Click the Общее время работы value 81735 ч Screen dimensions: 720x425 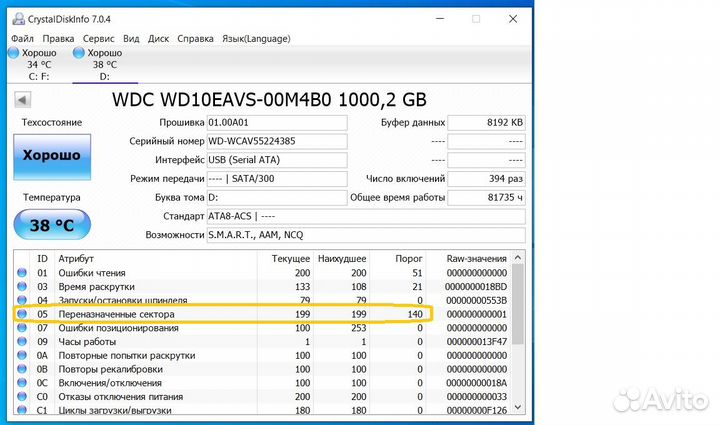click(x=486, y=197)
